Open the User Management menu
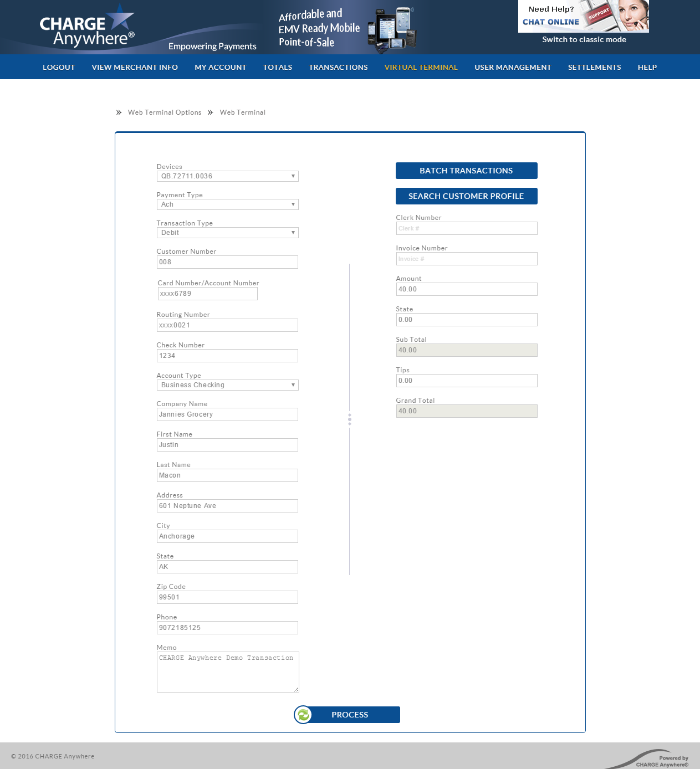 [x=513, y=67]
